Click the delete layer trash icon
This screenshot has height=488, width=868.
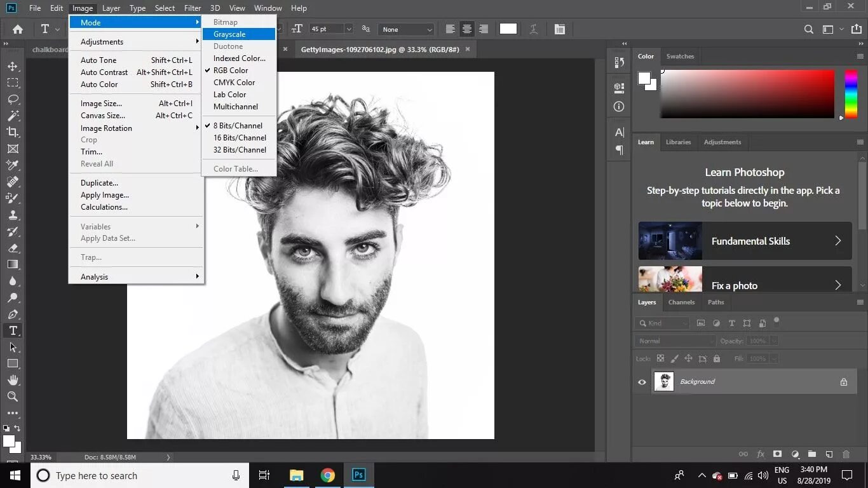[846, 454]
